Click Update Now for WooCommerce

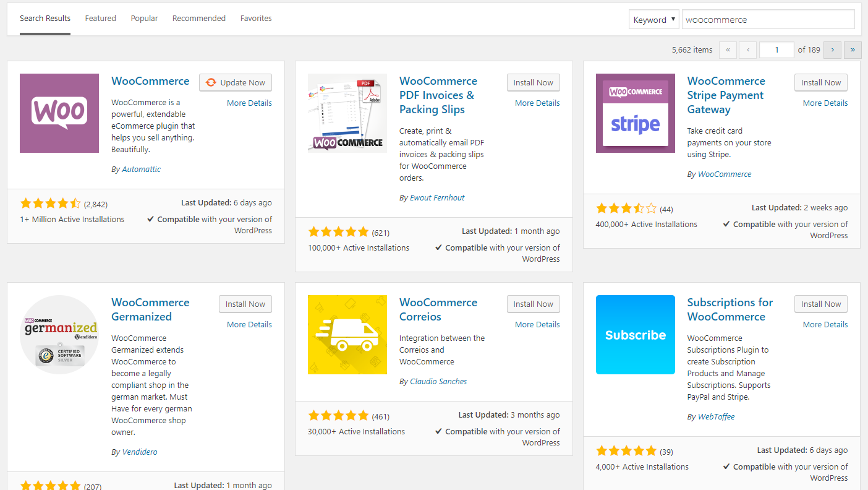tap(236, 82)
